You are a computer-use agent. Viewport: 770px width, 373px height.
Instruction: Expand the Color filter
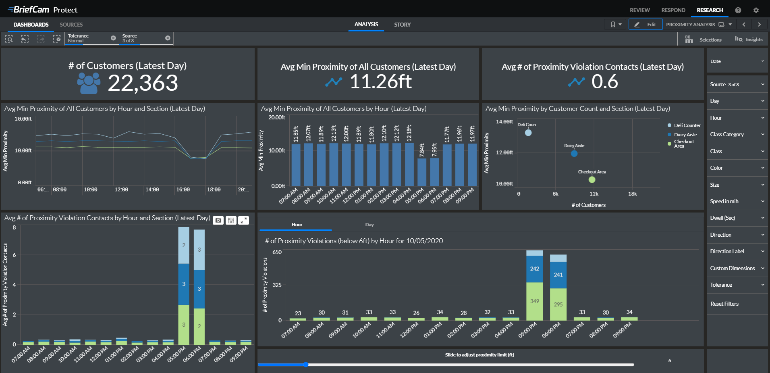[x=736, y=168]
